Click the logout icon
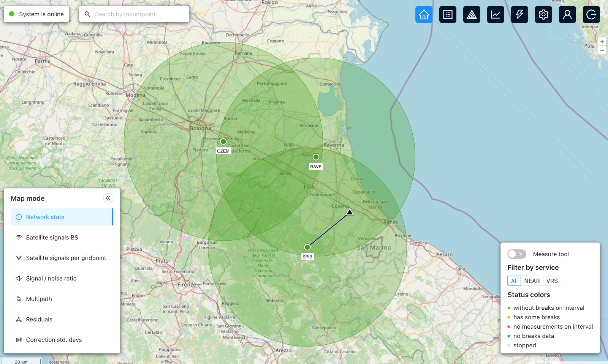608x364 pixels. pos(591,15)
